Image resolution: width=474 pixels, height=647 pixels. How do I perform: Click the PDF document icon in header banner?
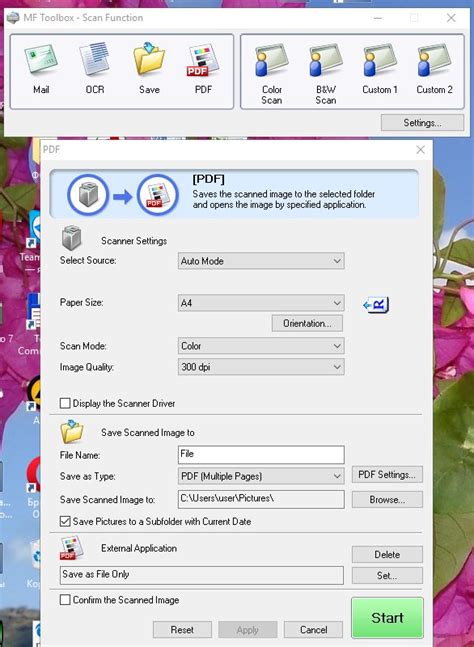click(x=158, y=194)
